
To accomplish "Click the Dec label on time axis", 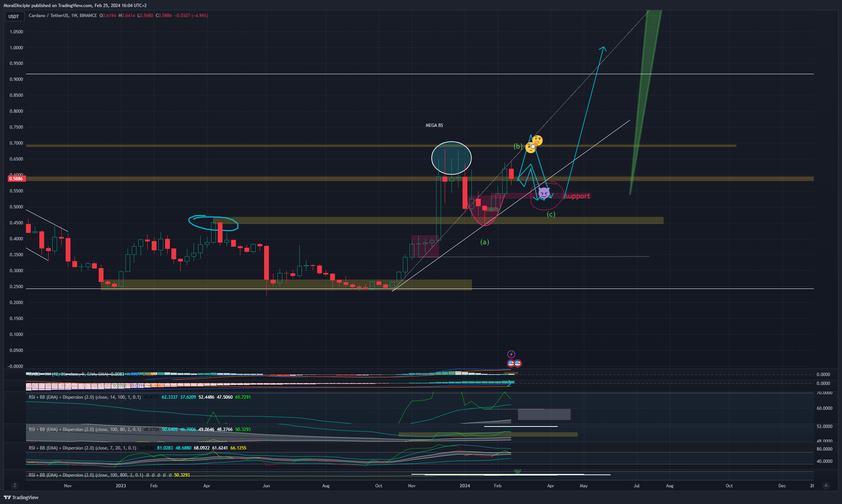I will pyautogui.click(x=782, y=486).
